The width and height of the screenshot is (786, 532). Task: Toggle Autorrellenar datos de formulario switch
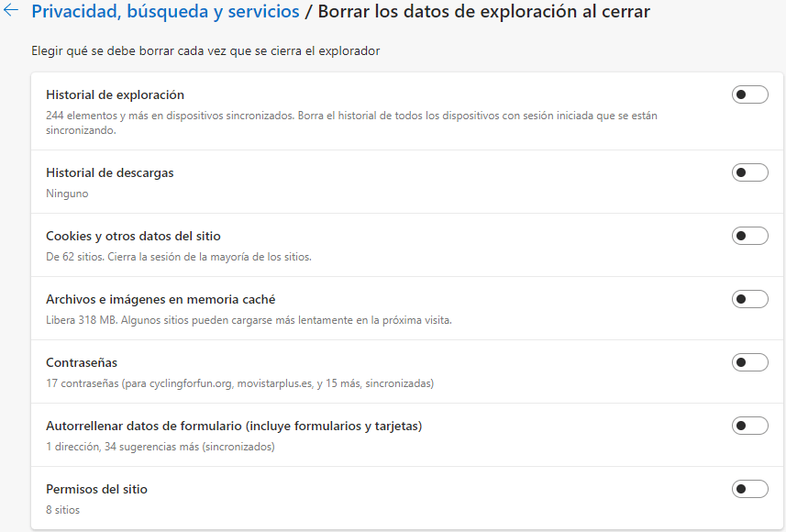coord(749,426)
